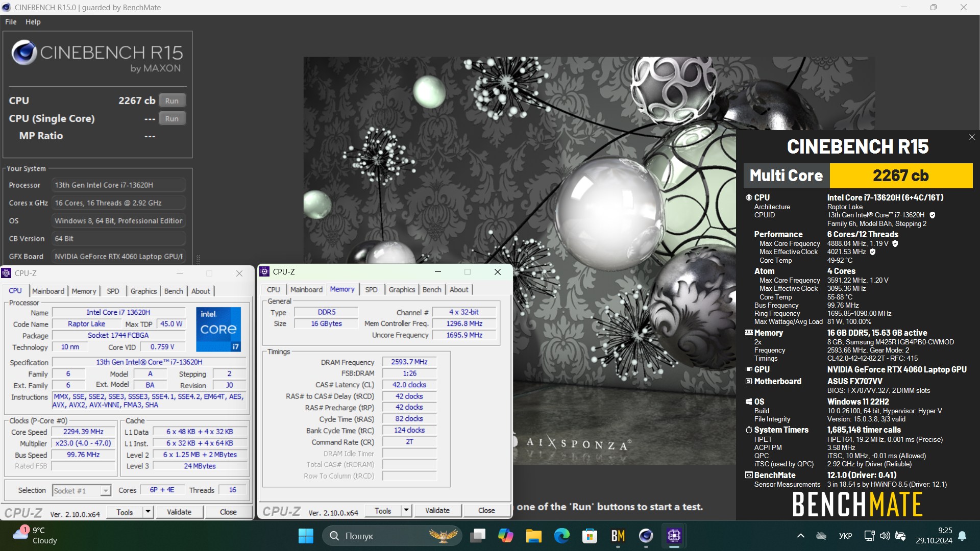The height and width of the screenshot is (551, 980).
Task: Open Bench tab in right CPU-Z window
Action: click(x=432, y=289)
